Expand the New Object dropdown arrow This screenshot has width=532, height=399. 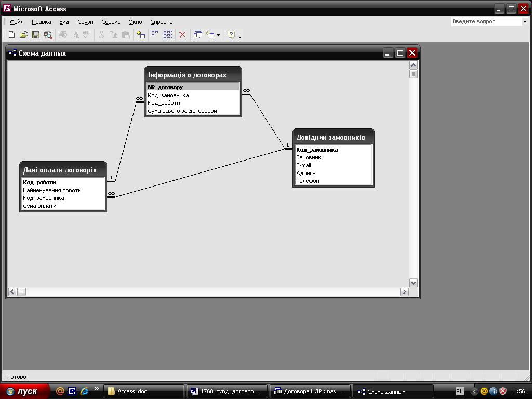[x=218, y=35]
